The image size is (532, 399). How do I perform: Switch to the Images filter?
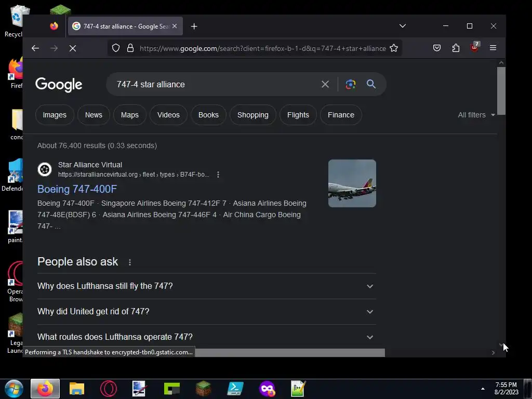coord(55,115)
